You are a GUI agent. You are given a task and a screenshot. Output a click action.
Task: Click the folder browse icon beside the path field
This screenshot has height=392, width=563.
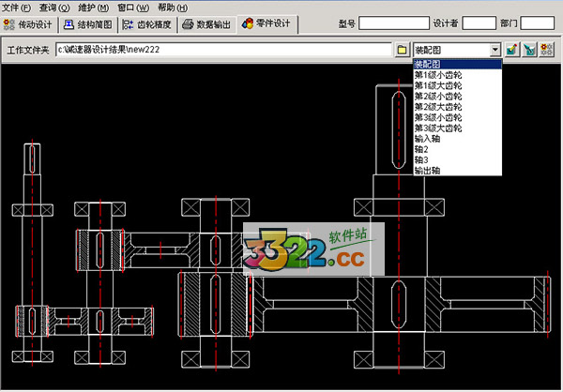coord(401,49)
